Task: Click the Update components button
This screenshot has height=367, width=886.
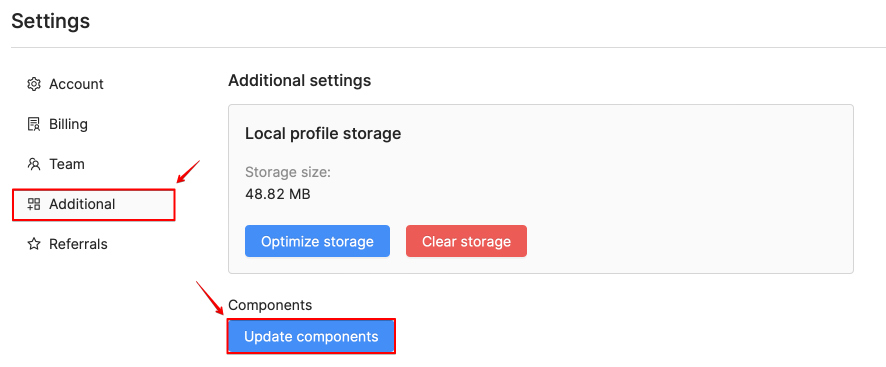Action: (311, 336)
